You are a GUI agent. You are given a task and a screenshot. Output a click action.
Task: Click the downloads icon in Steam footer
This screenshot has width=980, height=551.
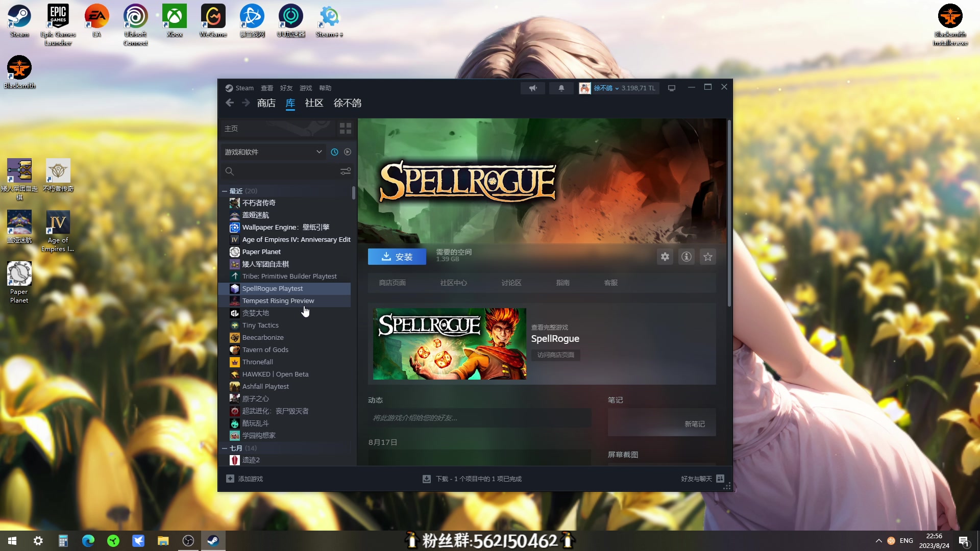427,479
